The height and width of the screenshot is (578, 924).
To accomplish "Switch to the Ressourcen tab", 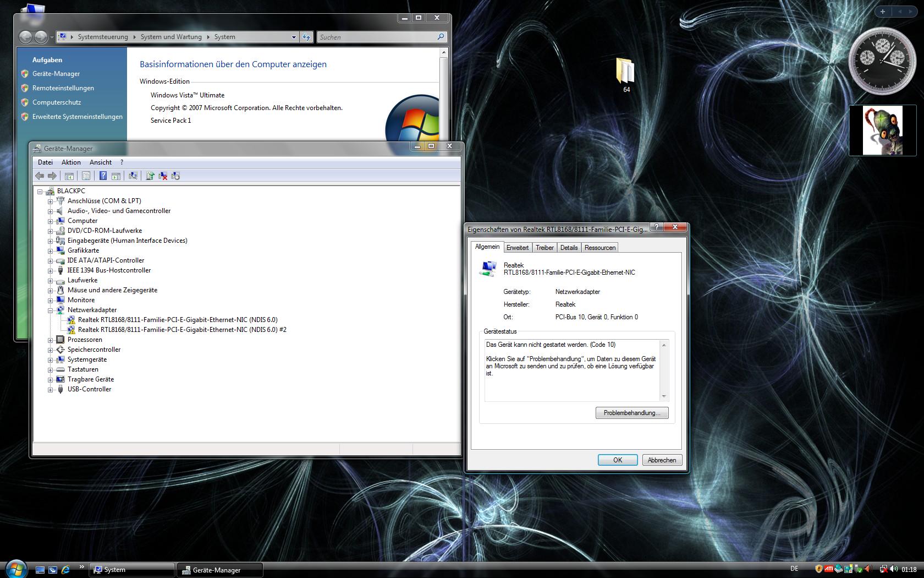I will pos(600,248).
